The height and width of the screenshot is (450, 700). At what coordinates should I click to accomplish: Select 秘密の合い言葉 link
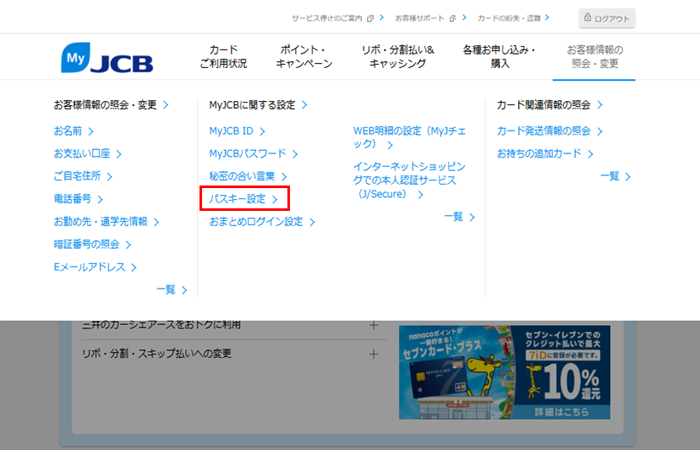[246, 177]
